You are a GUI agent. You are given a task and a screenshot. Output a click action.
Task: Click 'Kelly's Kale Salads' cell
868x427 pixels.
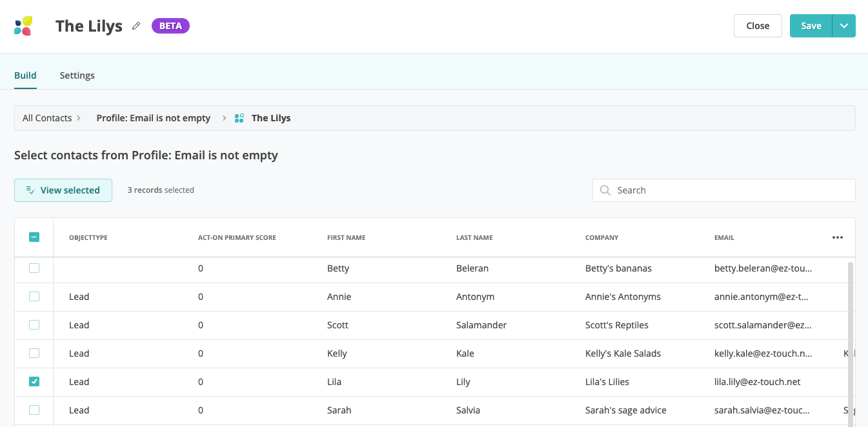click(x=623, y=353)
